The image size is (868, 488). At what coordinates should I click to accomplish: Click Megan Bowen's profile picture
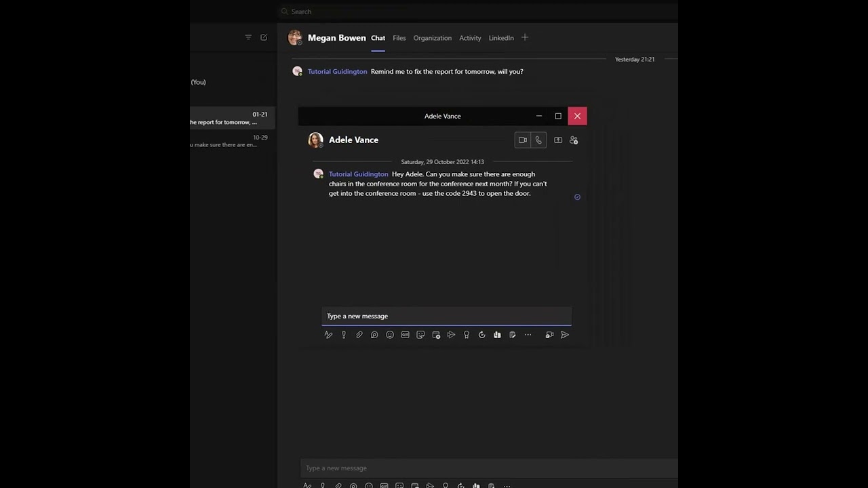(295, 37)
